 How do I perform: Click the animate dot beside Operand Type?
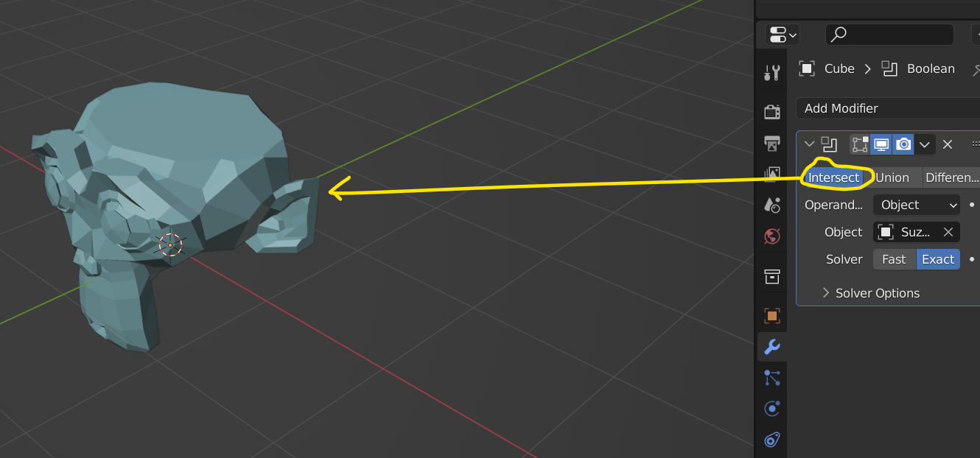click(x=972, y=205)
